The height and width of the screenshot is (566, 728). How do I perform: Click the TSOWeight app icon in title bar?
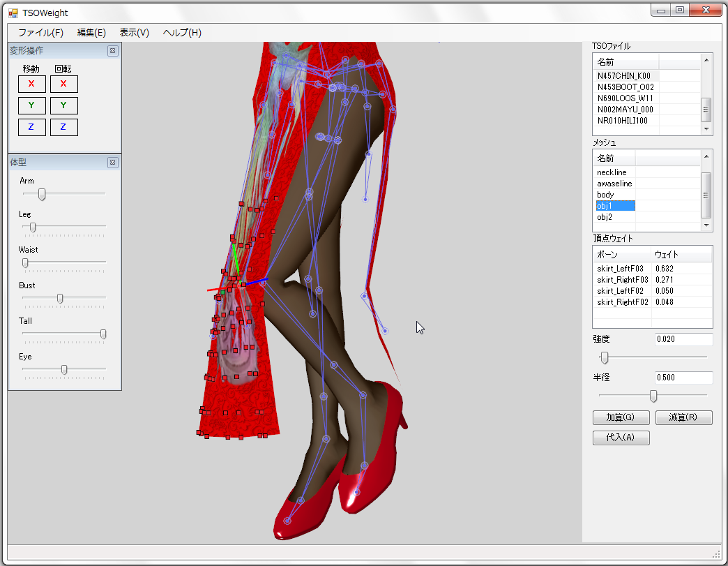(13, 13)
